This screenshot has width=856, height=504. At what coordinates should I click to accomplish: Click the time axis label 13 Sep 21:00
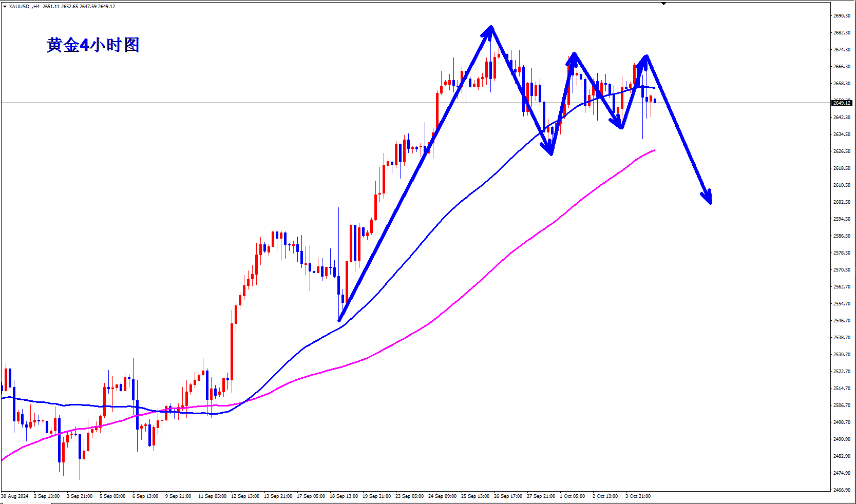278,496
